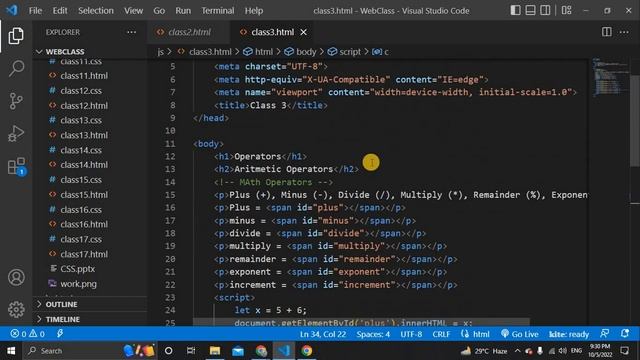Click the kite: ready status item
The width and height of the screenshot is (640, 360).
click(x=569, y=334)
